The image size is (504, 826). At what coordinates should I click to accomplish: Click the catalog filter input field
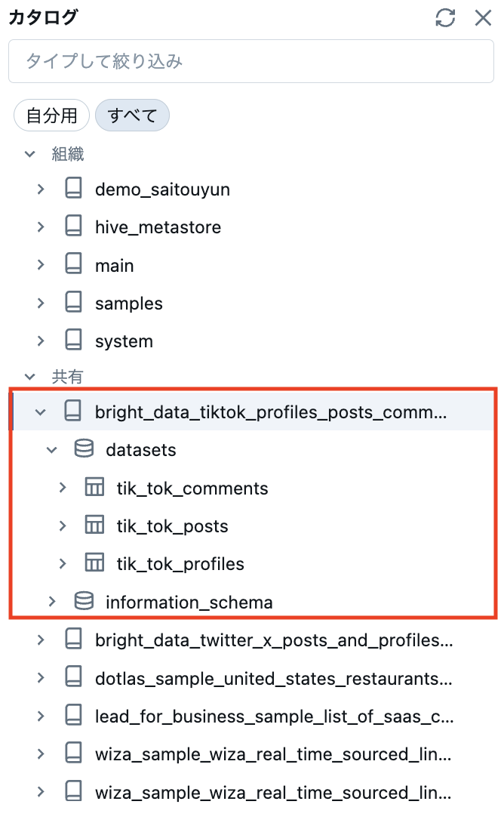[x=251, y=61]
